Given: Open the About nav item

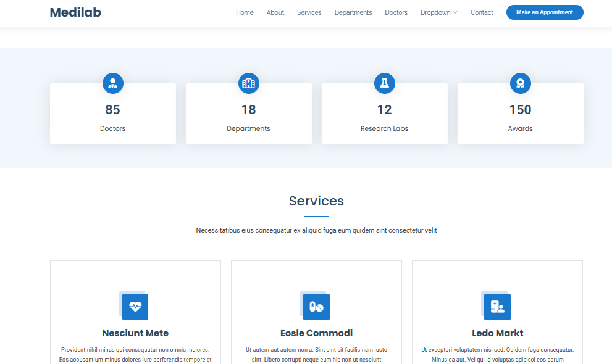Looking at the screenshot, I should pos(275,12).
